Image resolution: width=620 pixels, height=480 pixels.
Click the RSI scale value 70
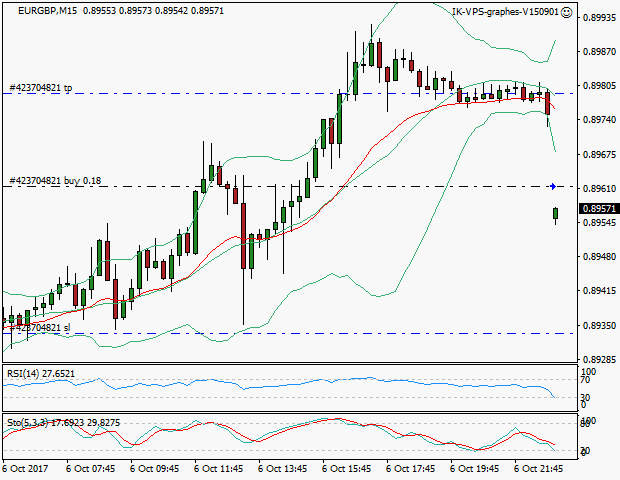click(585, 380)
